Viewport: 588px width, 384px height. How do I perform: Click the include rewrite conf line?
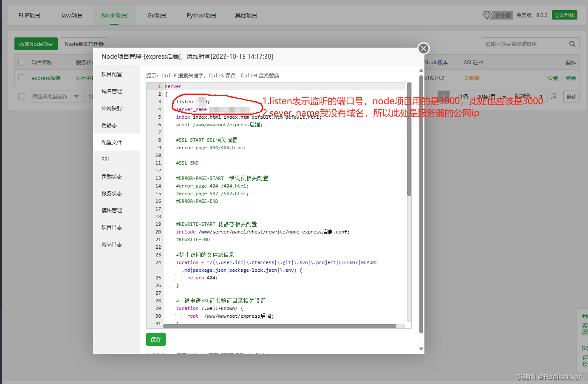263,232
